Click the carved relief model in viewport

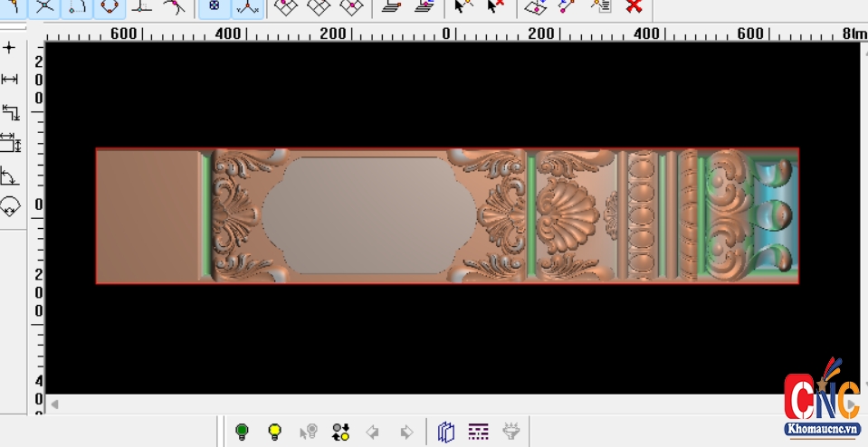click(447, 215)
